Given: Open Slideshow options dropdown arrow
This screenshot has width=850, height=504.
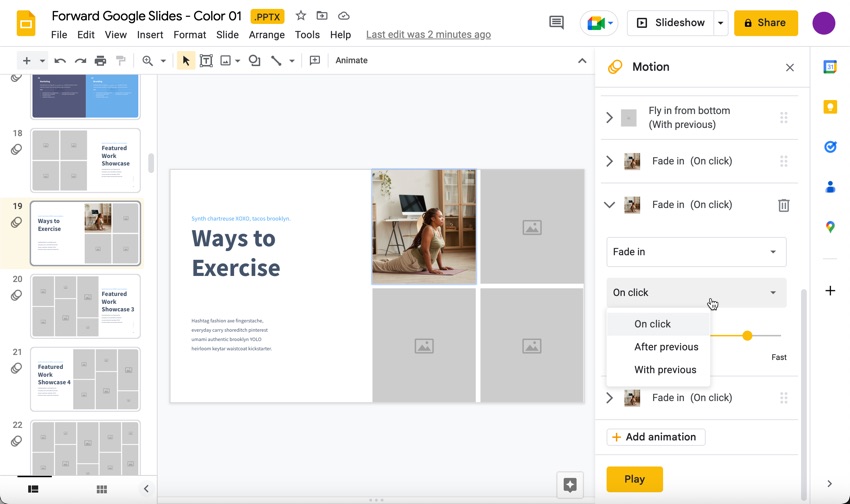Looking at the screenshot, I should (x=720, y=23).
